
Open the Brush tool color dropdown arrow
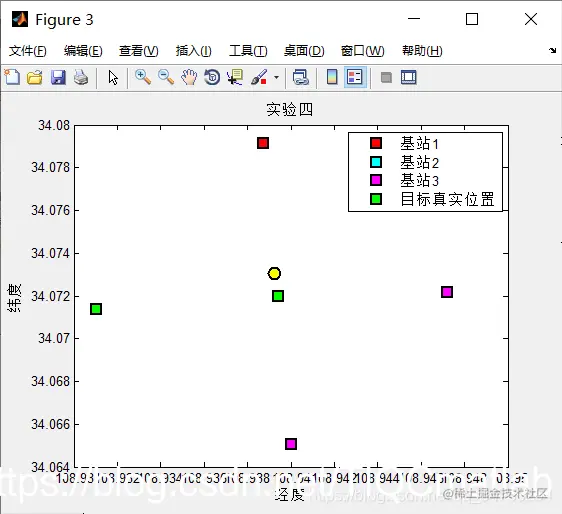click(x=276, y=77)
